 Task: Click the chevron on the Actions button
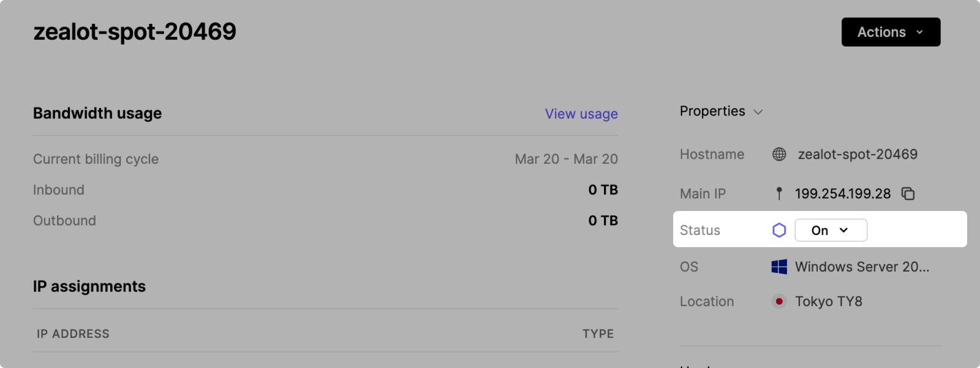[919, 32]
